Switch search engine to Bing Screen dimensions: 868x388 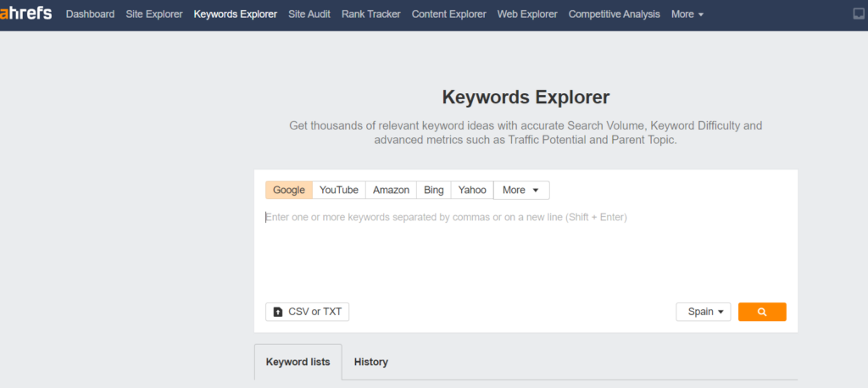pyautogui.click(x=433, y=190)
